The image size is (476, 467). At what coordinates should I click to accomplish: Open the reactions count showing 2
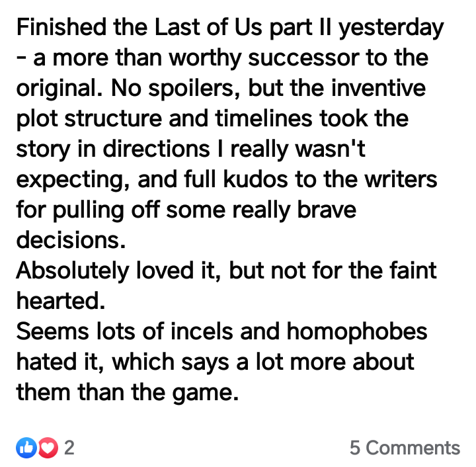[69, 448]
